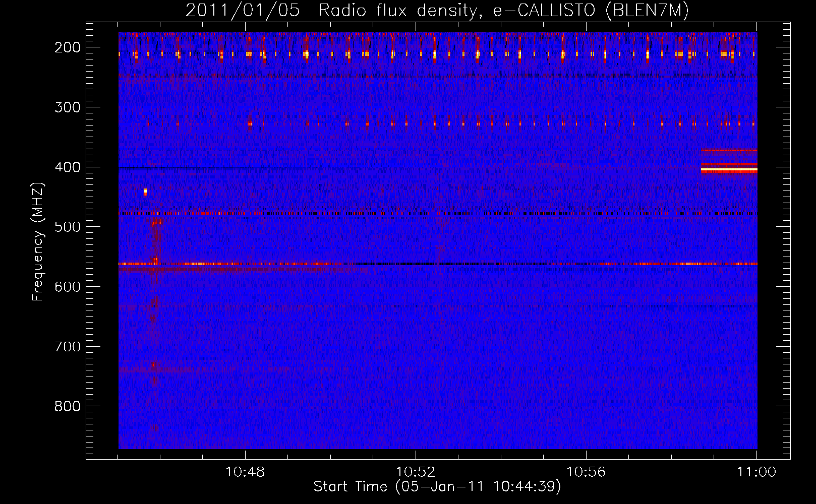Click the 300 frequency tick label
The width and height of the screenshot is (816, 504).
click(x=68, y=107)
